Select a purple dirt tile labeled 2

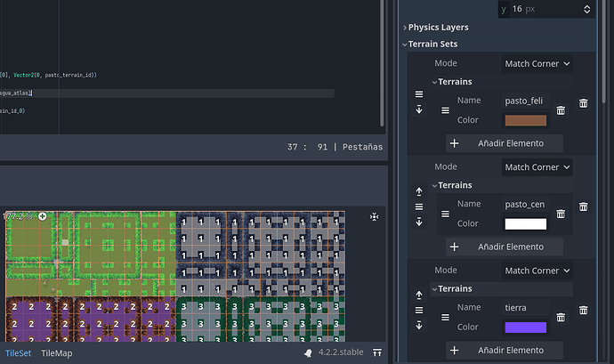31,324
